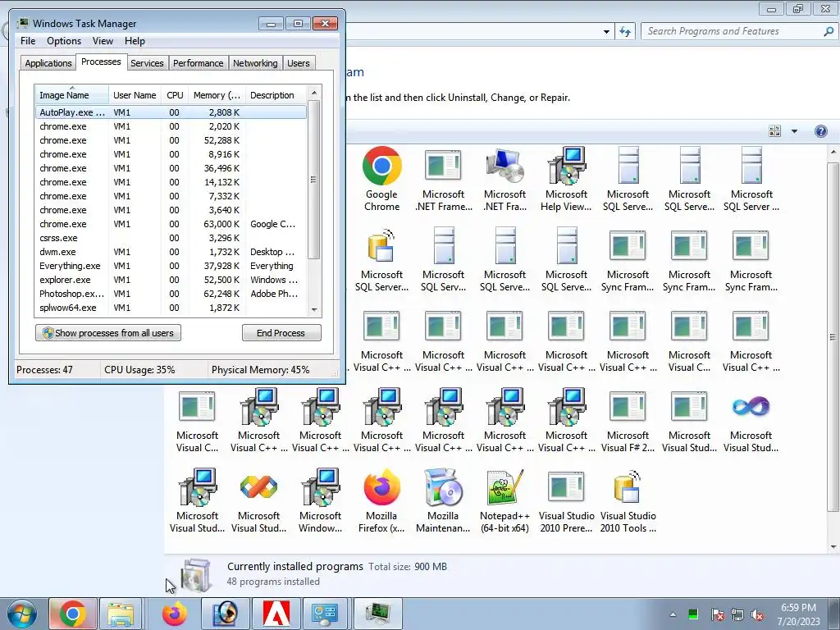Show hidden tray icons arrow
The height and width of the screenshot is (630, 840).
673,614
